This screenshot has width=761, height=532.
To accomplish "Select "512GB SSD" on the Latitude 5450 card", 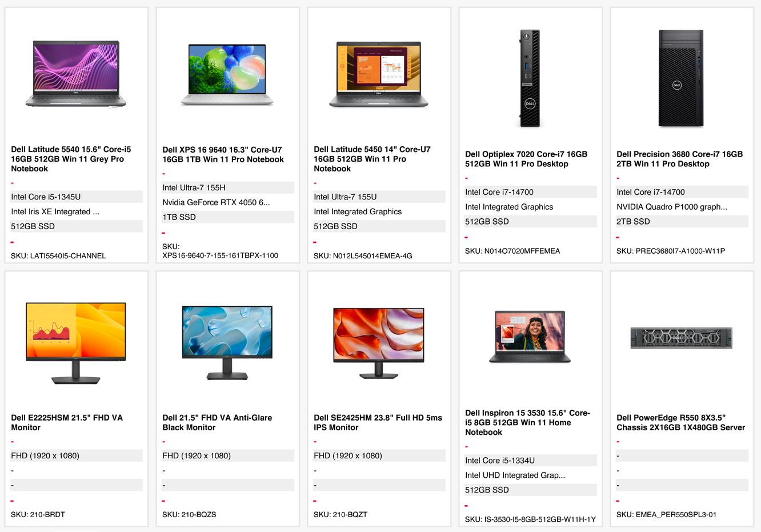I will tap(379, 226).
